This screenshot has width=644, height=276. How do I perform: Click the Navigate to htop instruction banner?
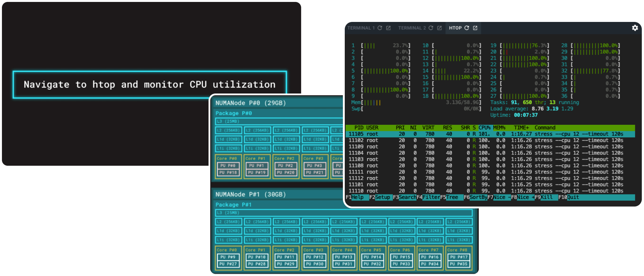150,85
